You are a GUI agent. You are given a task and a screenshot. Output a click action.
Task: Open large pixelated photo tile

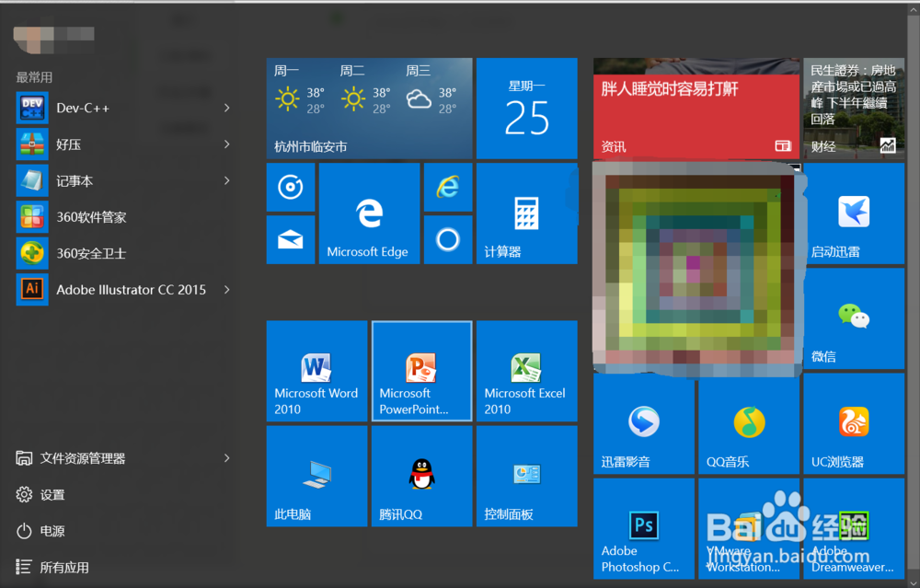click(696, 269)
